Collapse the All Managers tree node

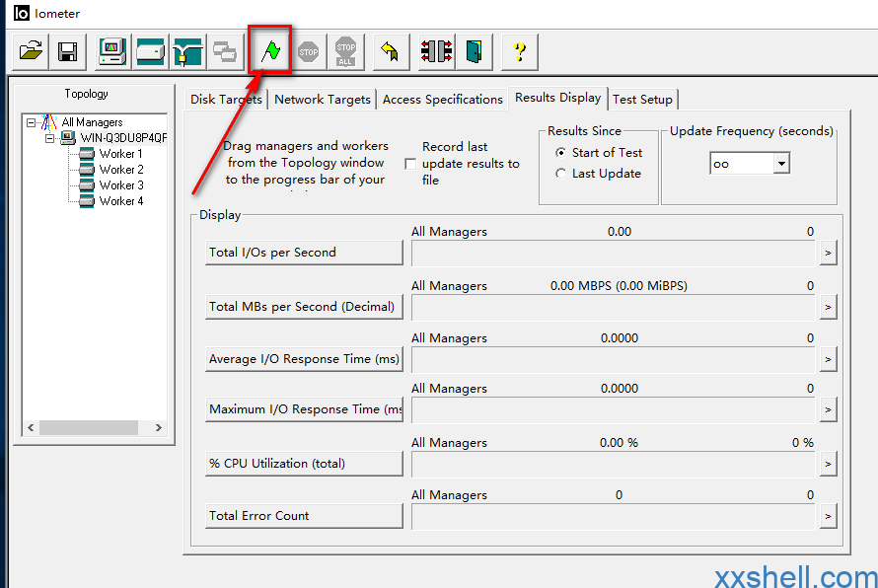[x=32, y=122]
